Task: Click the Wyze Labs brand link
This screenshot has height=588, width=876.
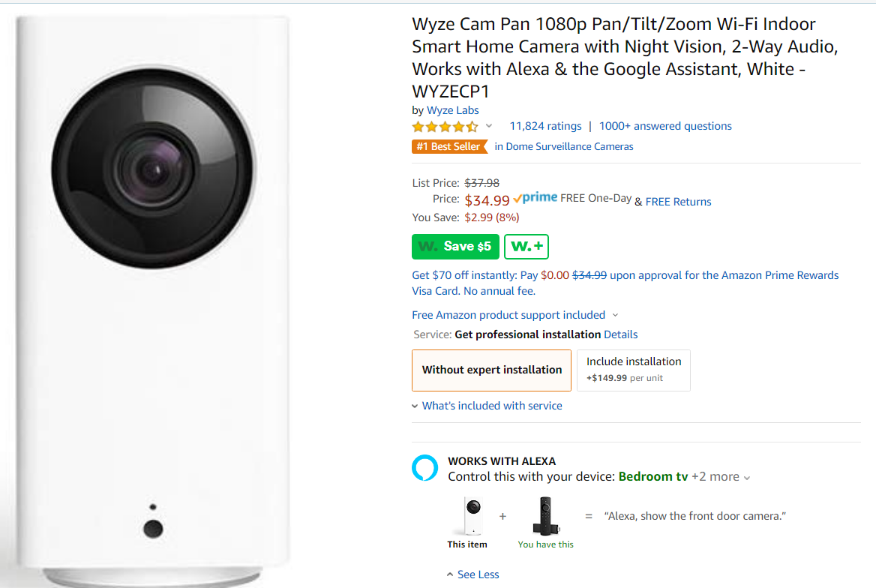Action: [x=453, y=110]
